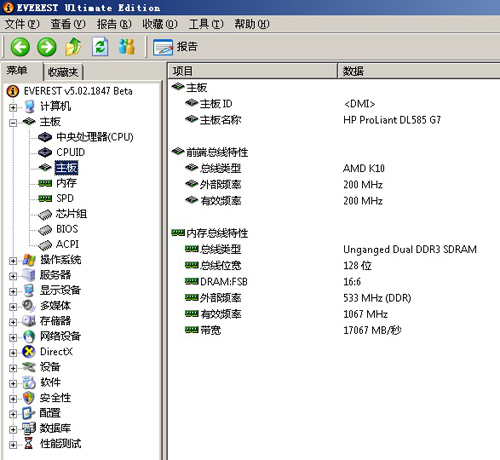Expand the 性能测试 tree node
The width and height of the screenshot is (500, 460).
[x=13, y=445]
